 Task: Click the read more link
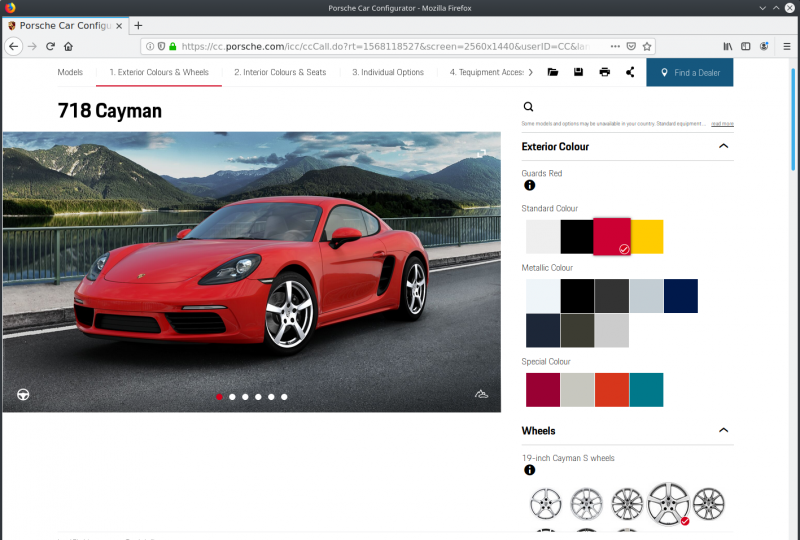point(722,124)
